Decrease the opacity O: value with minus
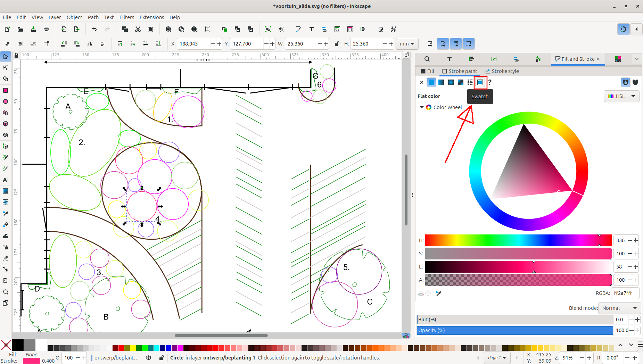The height and width of the screenshot is (364, 643). point(78,358)
